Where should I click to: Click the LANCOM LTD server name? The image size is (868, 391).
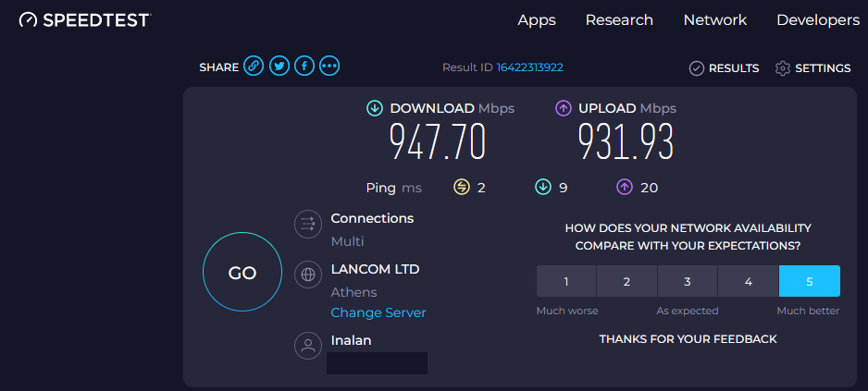coord(376,269)
